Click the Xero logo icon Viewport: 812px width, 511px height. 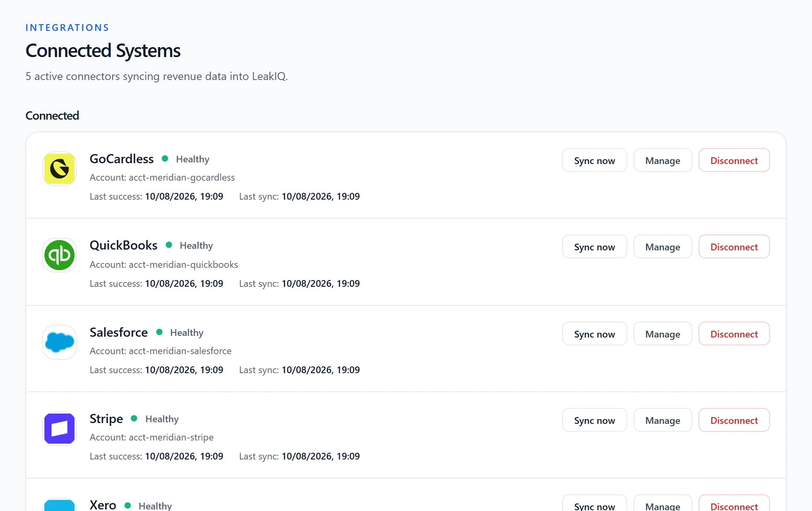tap(59, 505)
